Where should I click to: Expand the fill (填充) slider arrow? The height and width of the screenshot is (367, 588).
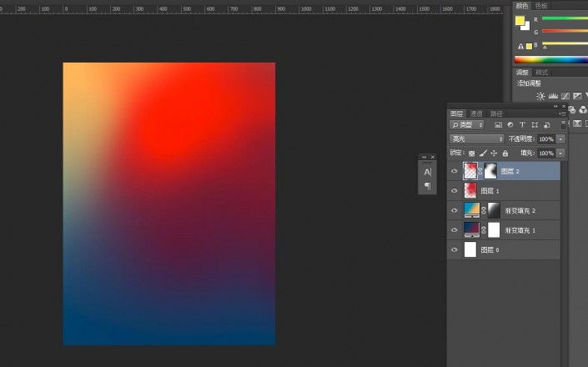[560, 153]
